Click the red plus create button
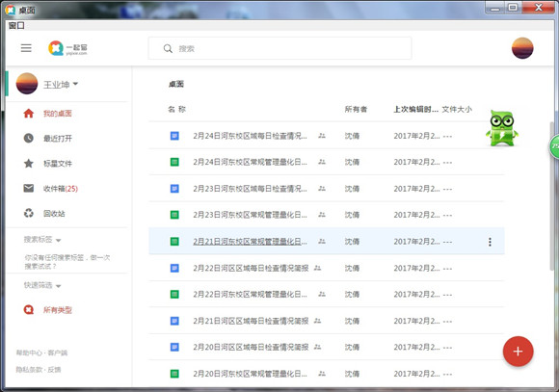 click(518, 352)
